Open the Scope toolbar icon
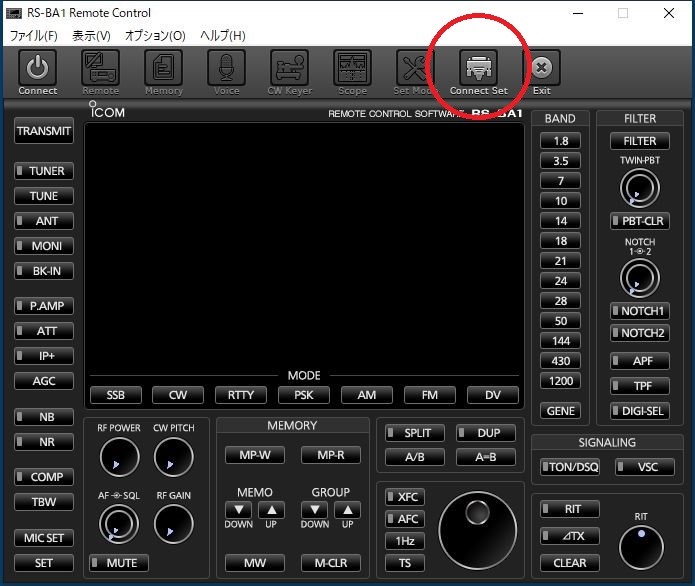695x586 pixels. coord(352,67)
